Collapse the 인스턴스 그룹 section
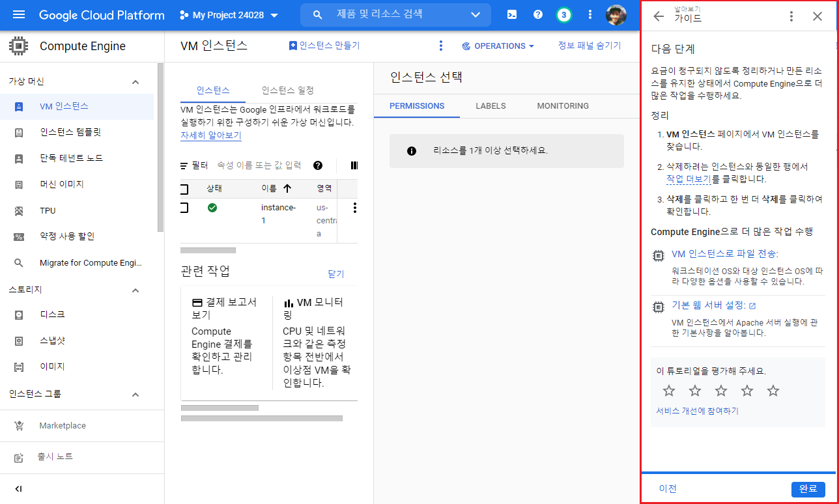This screenshot has width=839, height=504. pos(135,395)
